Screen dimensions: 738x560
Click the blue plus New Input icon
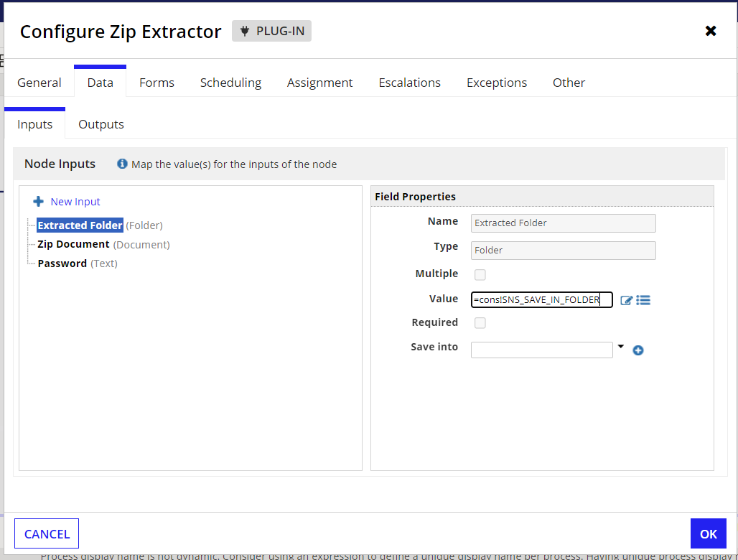[x=39, y=202]
